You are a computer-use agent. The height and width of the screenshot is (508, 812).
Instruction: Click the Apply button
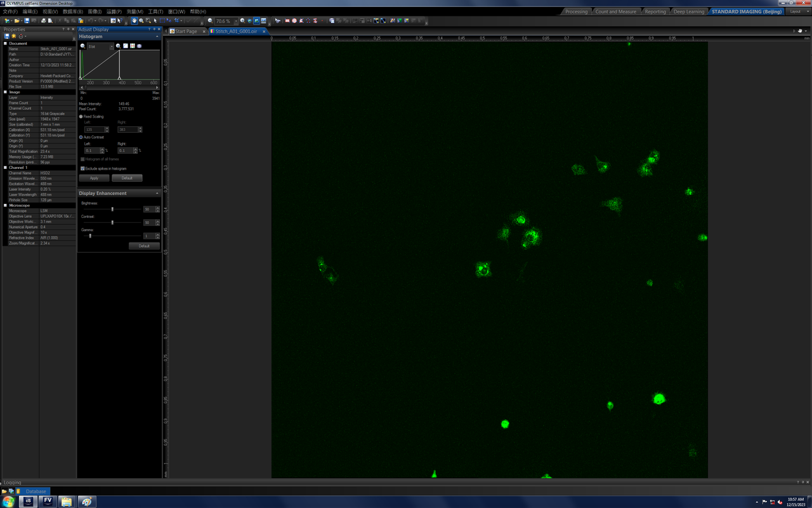(94, 178)
